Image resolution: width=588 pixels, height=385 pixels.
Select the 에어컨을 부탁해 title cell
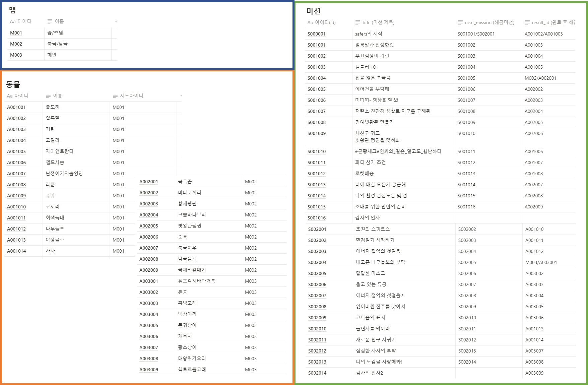(x=403, y=89)
